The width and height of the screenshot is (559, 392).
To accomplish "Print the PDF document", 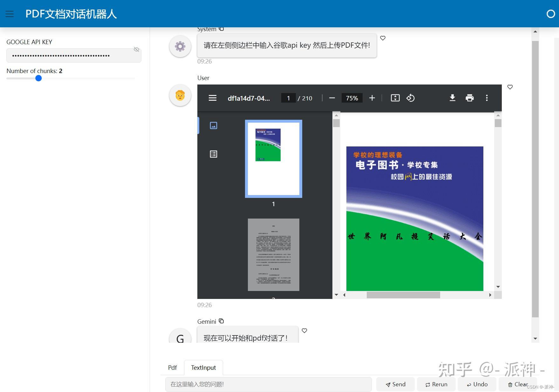I will point(470,98).
